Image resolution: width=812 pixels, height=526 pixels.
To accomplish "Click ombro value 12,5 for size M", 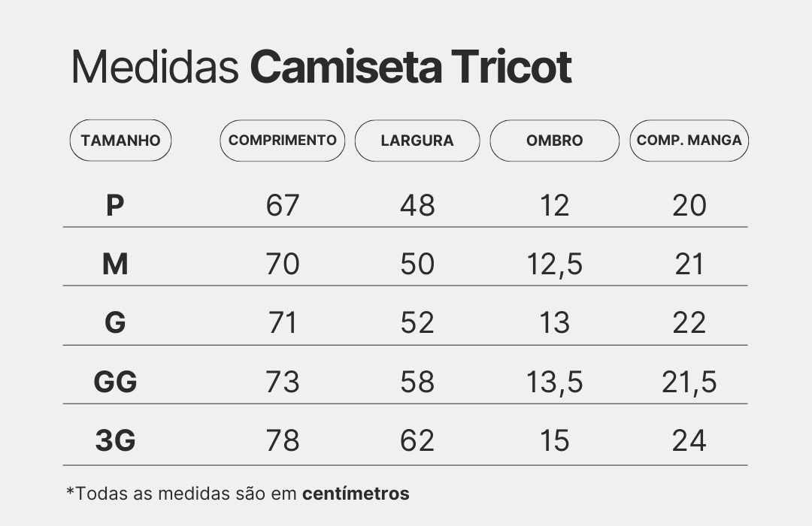I will [554, 265].
